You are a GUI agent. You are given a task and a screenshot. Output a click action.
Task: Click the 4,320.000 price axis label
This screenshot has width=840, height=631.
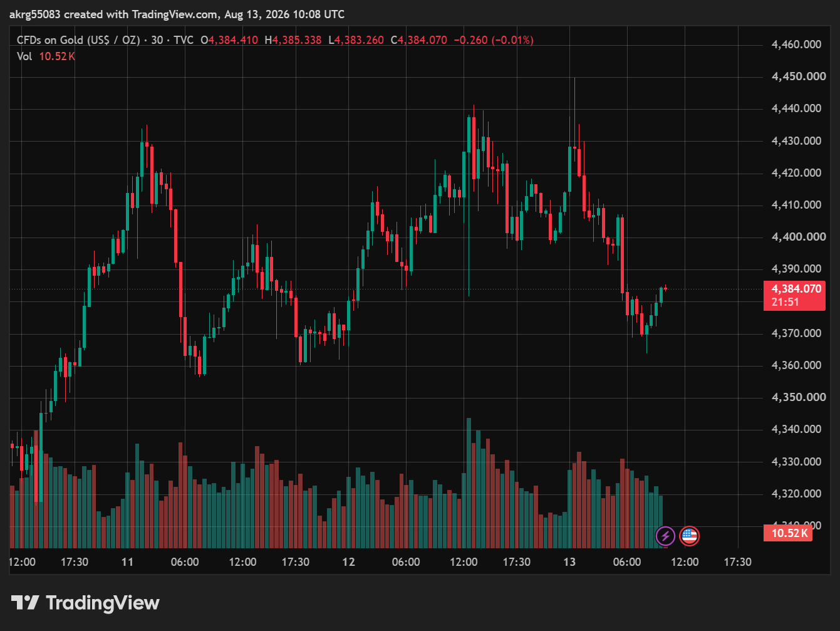[x=797, y=494]
